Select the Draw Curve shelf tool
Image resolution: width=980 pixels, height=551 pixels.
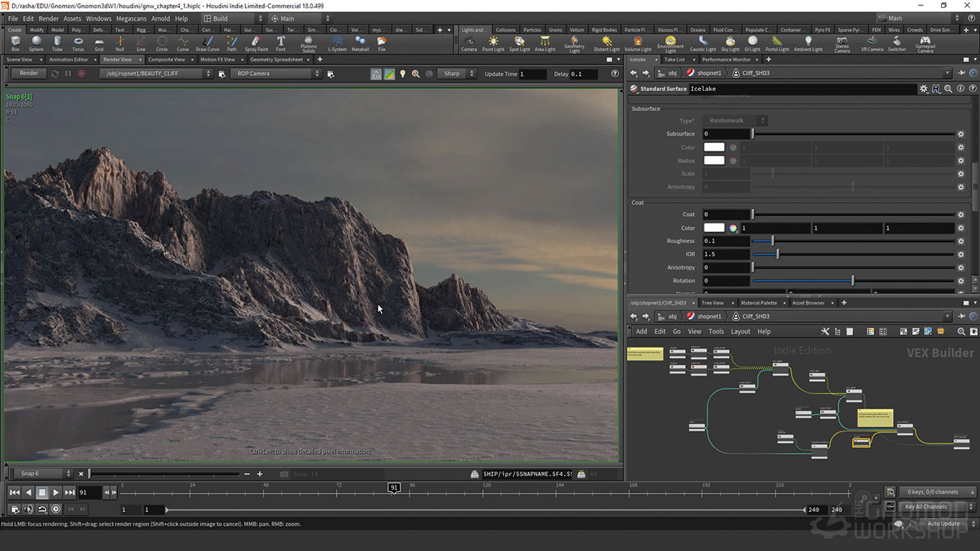207,44
